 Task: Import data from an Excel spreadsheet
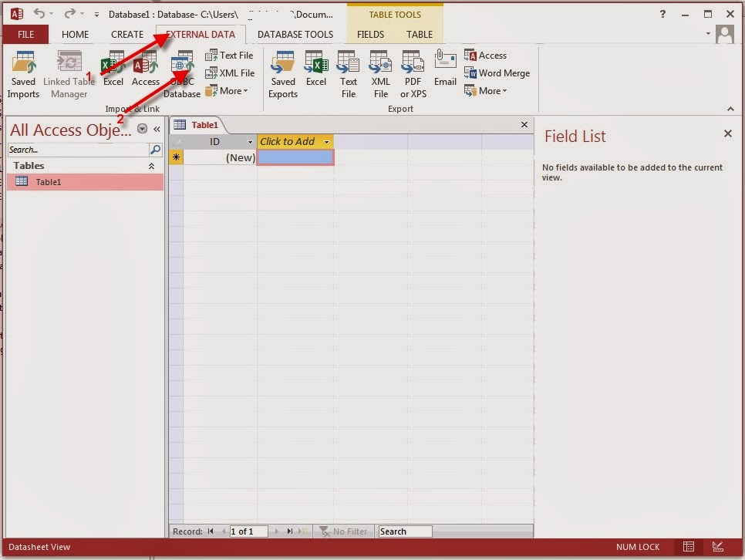click(113, 69)
